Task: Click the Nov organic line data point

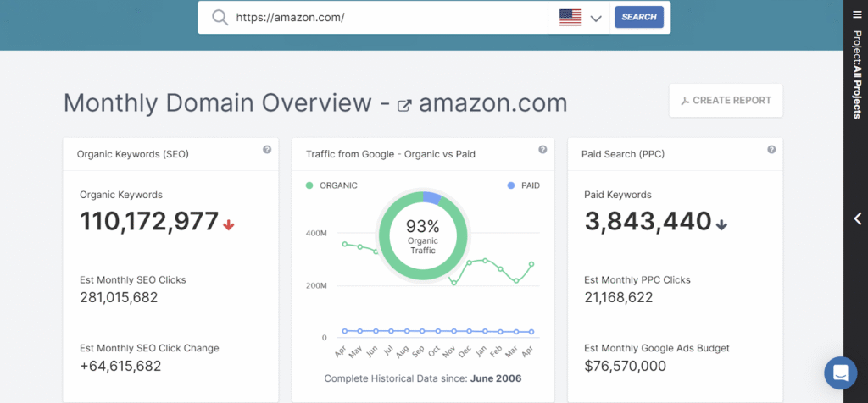Action: [454, 283]
